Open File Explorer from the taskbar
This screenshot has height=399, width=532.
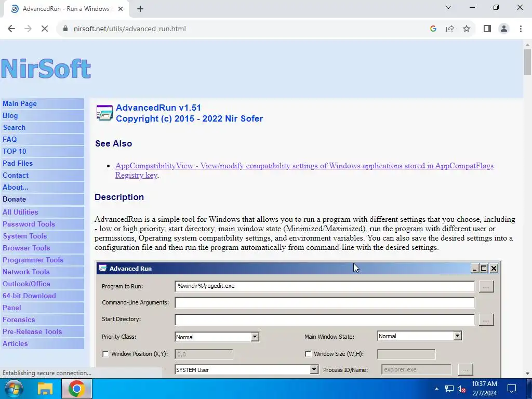click(x=45, y=389)
